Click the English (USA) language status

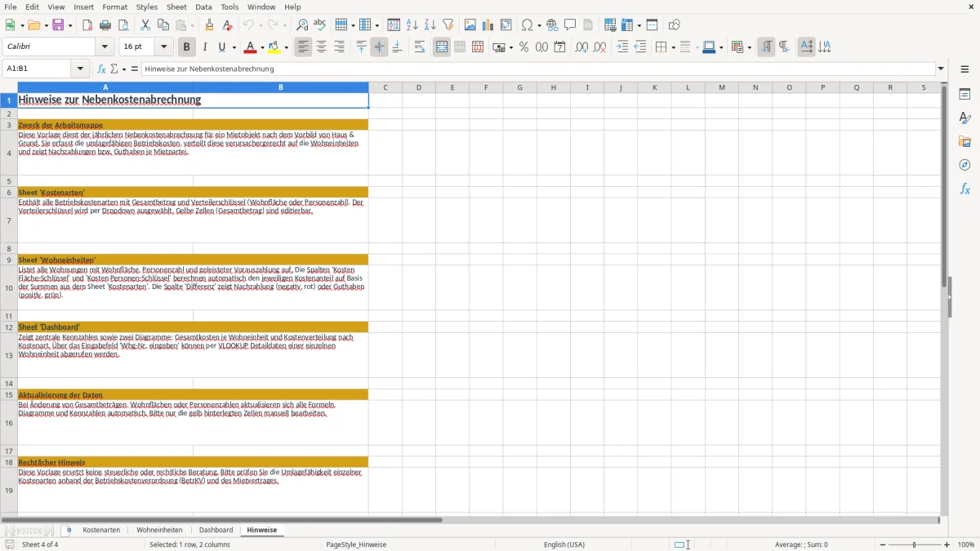(564, 544)
